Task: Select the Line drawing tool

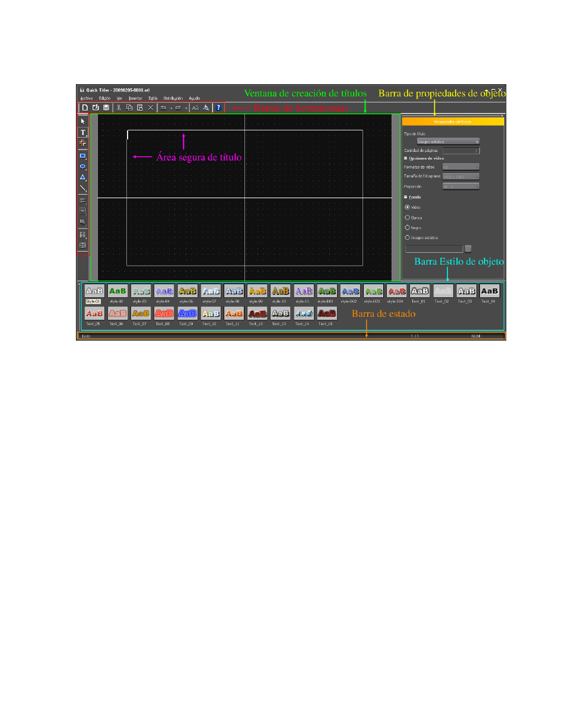Action: (83, 188)
